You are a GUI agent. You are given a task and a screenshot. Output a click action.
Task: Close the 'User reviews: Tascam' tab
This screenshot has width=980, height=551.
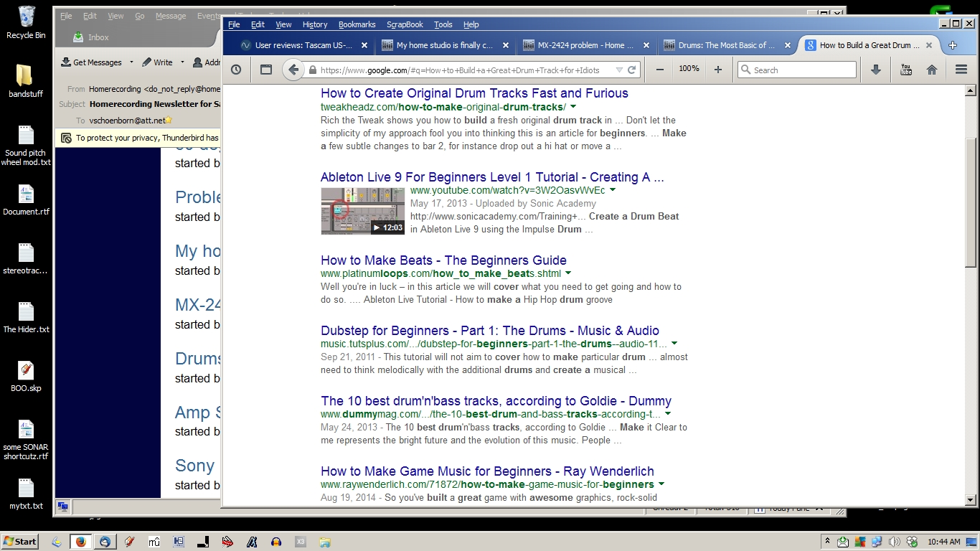[364, 45]
